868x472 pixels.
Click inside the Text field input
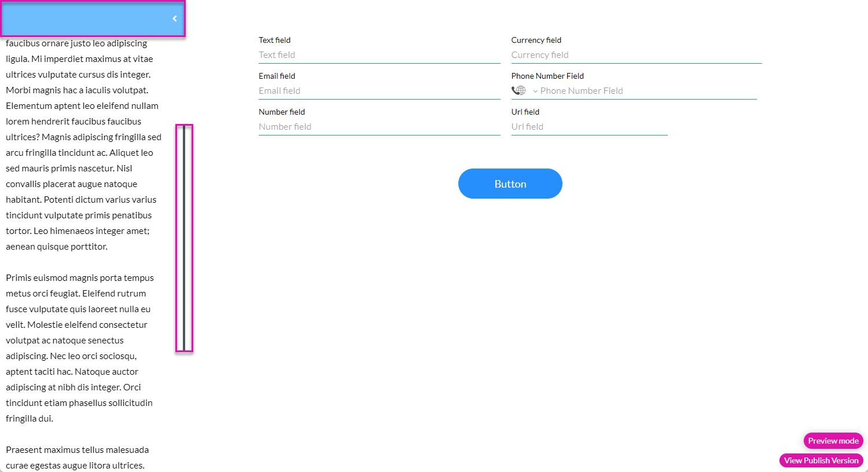pyautogui.click(x=379, y=55)
